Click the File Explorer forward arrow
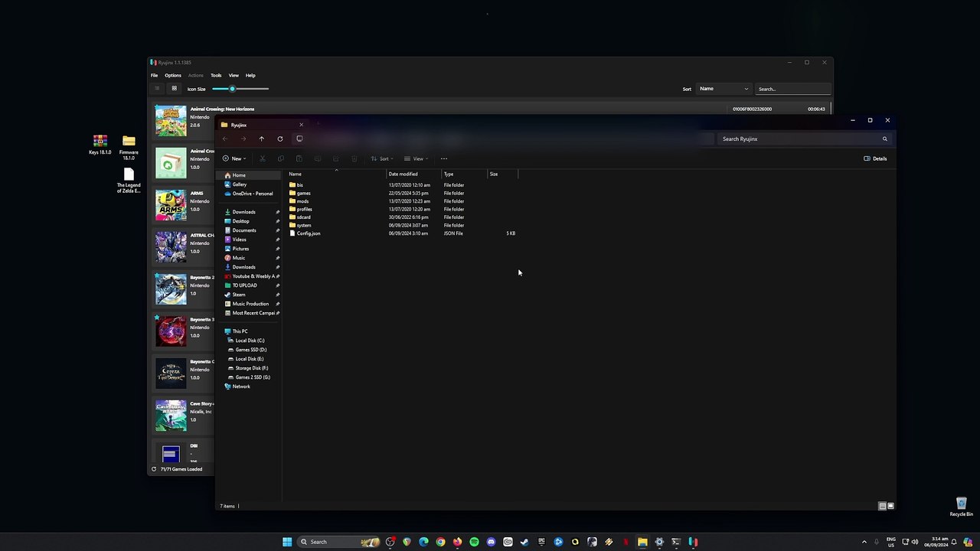Image resolution: width=980 pixels, height=551 pixels. (243, 139)
